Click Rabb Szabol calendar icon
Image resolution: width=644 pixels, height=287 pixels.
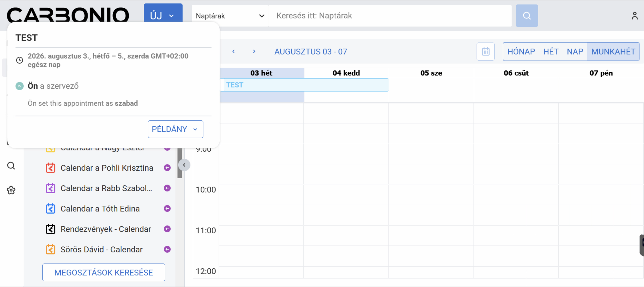50,188
